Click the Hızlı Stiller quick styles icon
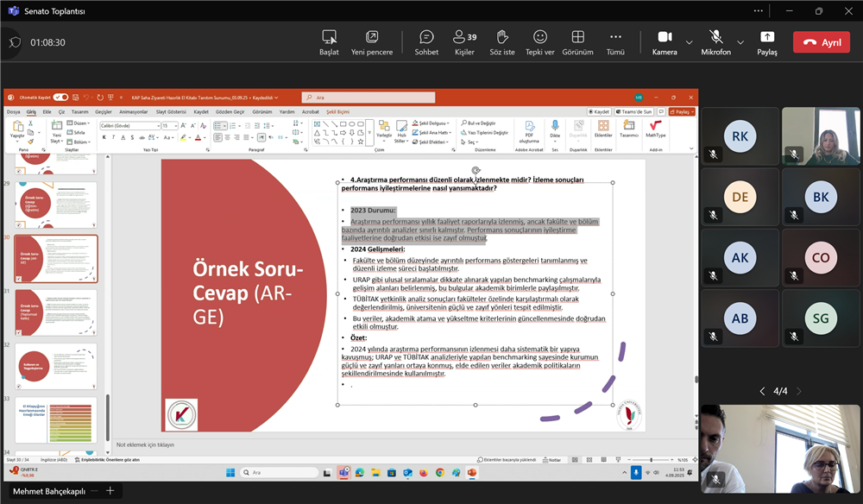 point(402,126)
